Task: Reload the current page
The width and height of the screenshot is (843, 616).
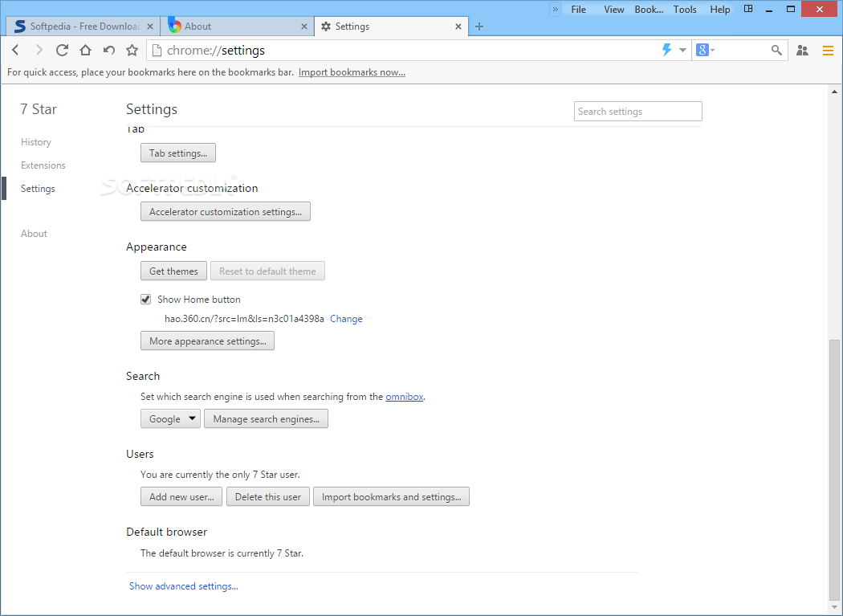Action: (62, 50)
